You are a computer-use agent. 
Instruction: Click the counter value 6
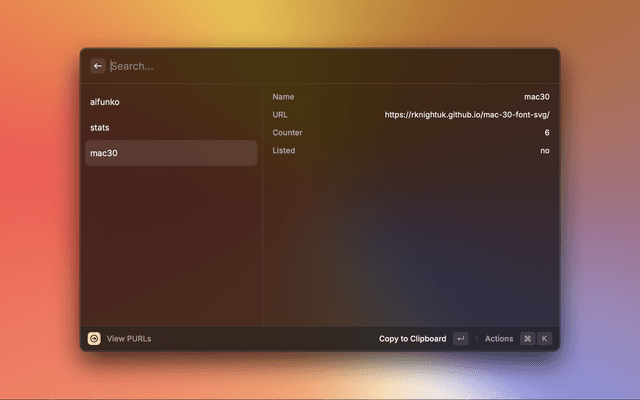(x=546, y=133)
